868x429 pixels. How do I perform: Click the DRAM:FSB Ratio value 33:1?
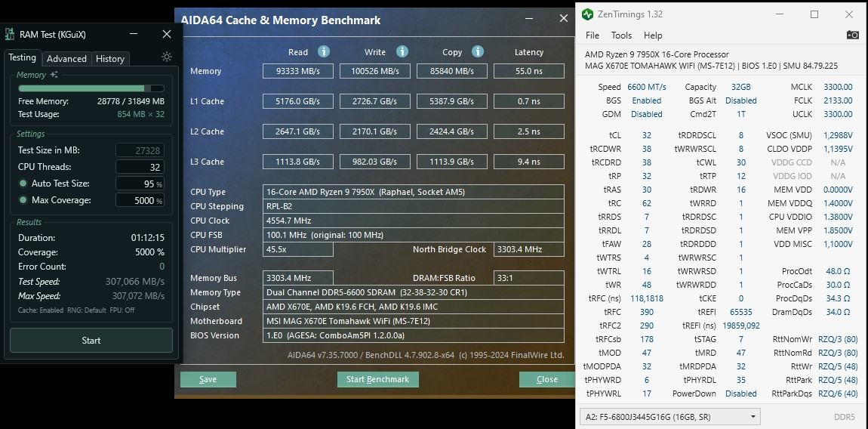pos(528,278)
